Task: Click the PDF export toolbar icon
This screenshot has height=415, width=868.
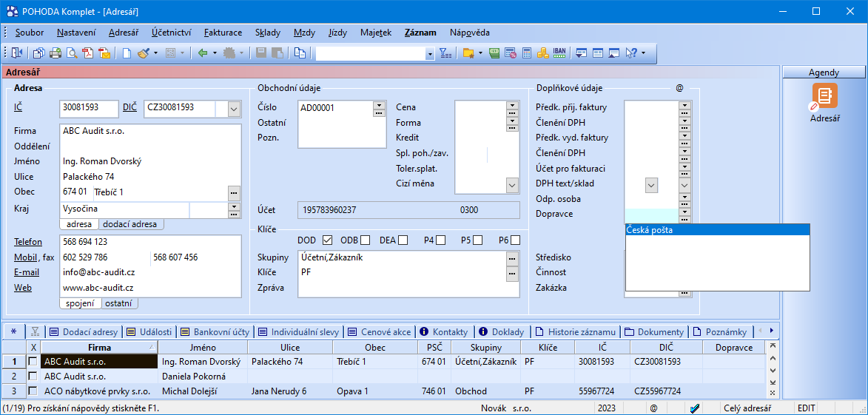Action: [x=88, y=53]
